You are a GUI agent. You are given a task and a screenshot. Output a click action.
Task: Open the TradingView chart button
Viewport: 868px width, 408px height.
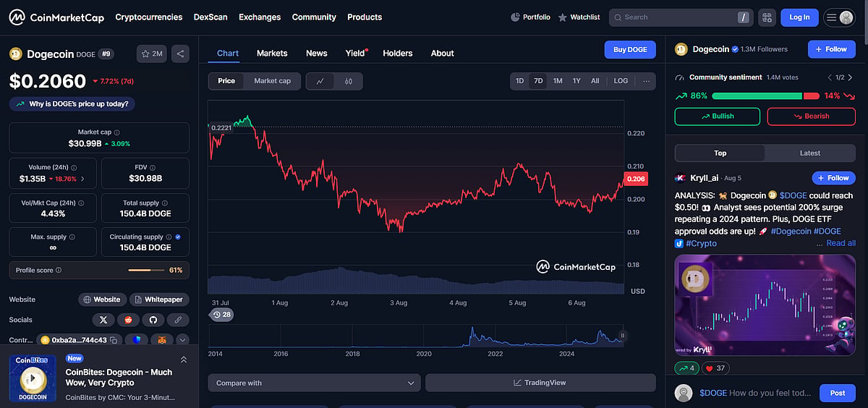(x=540, y=383)
